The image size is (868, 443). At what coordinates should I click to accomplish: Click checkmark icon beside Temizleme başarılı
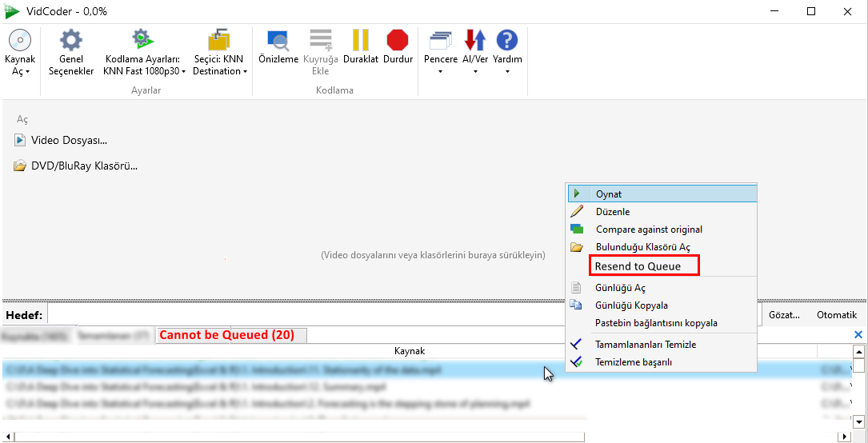point(577,361)
